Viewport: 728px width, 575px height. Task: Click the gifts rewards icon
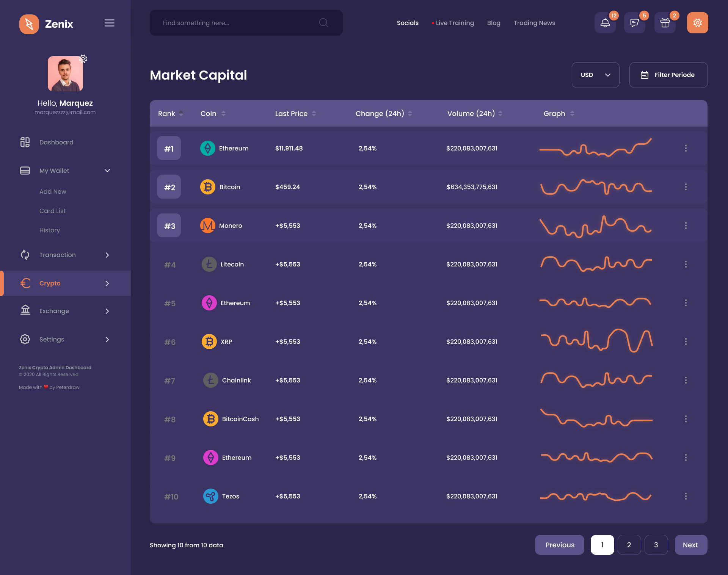click(665, 23)
